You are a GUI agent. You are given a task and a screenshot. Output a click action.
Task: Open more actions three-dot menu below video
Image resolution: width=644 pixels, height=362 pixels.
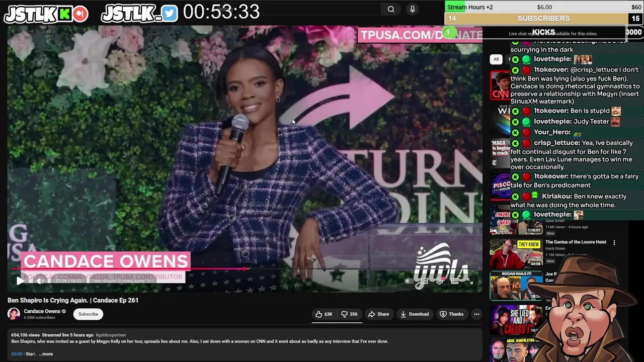(x=476, y=314)
